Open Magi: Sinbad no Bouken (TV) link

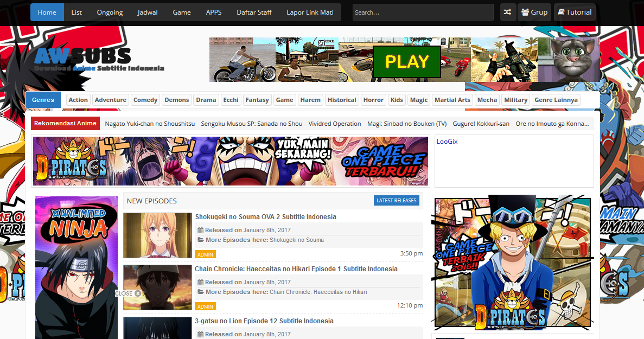coord(407,124)
